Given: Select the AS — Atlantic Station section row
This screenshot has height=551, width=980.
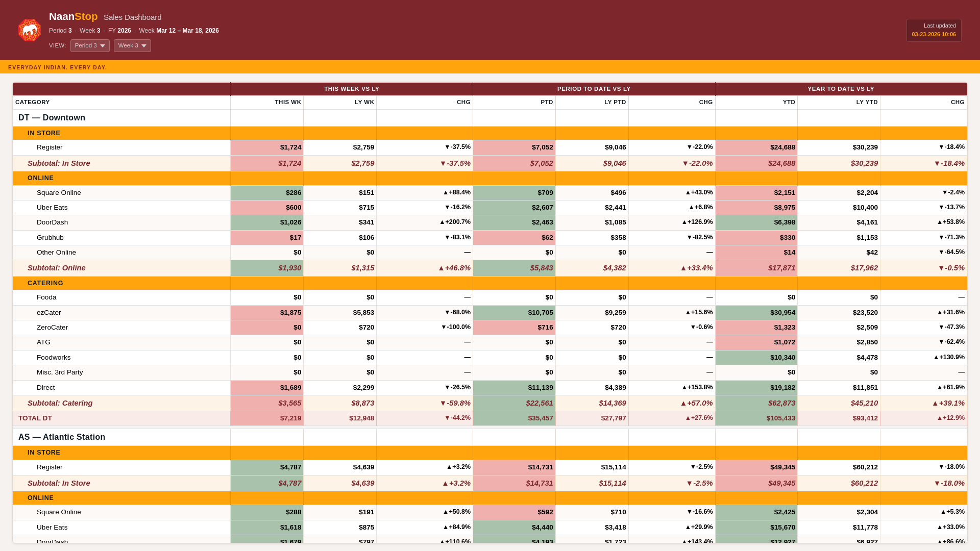Looking at the screenshot, I should pyautogui.click(x=490, y=437).
